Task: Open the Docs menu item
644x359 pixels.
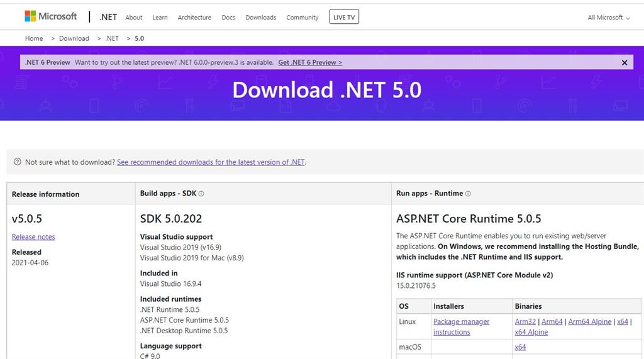Action: [x=228, y=17]
